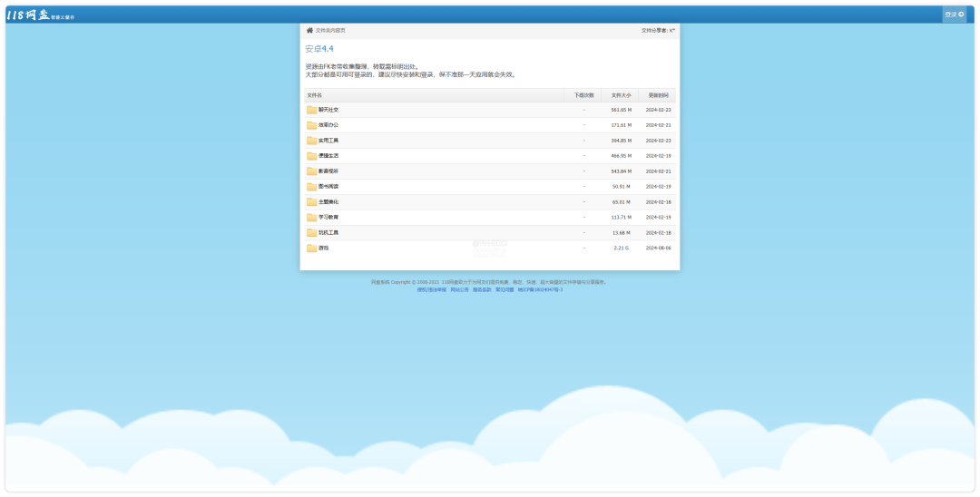Click the 文件大小 column header
This screenshot has width=980, height=497.
tap(621, 95)
